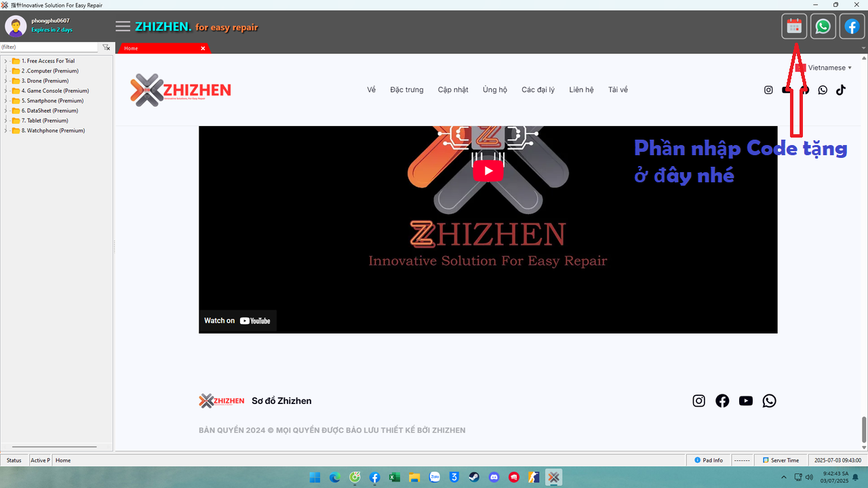868x488 pixels.
Task: Expand the 1. Free Access For Trial folder arrow
Action: coord(6,61)
